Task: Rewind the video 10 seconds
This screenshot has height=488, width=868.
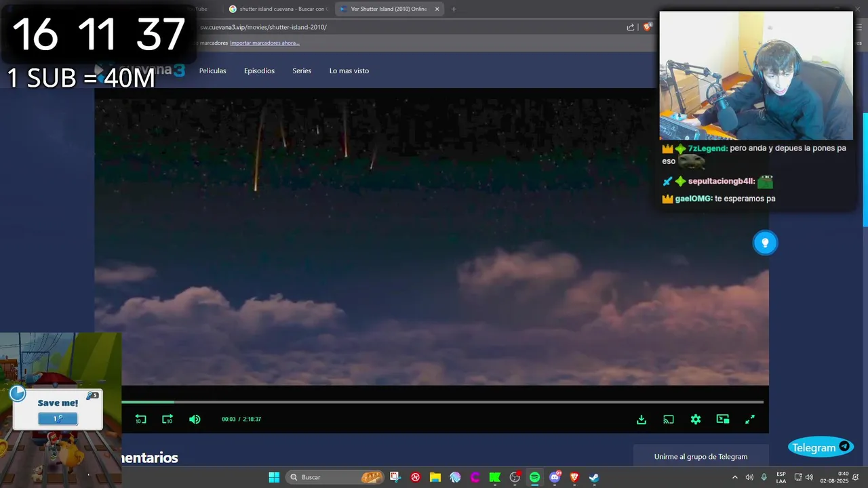Action: tap(140, 420)
